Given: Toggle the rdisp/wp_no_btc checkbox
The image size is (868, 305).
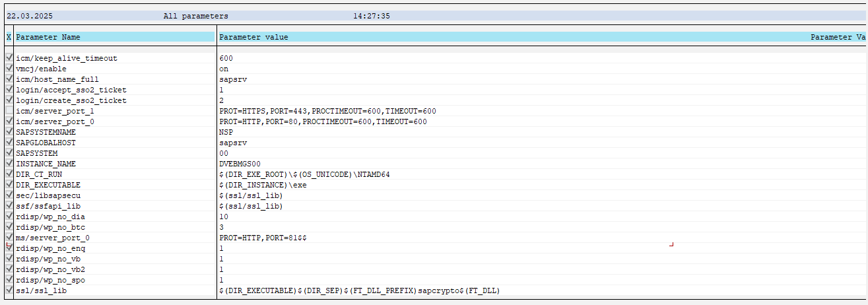Looking at the screenshot, I should [x=9, y=227].
